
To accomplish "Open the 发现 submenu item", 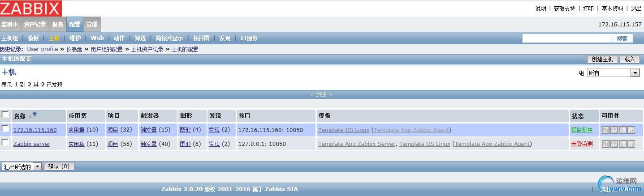I will point(225,38).
